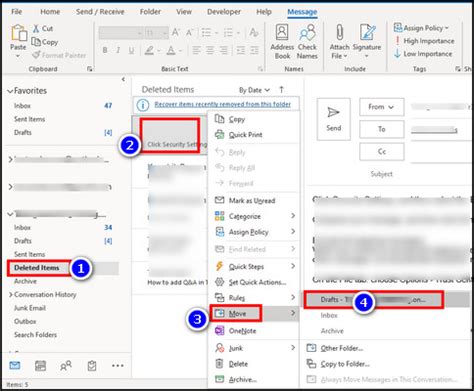474x391 pixels.
Task: Set Low Importance tag
Action: pyautogui.click(x=423, y=54)
